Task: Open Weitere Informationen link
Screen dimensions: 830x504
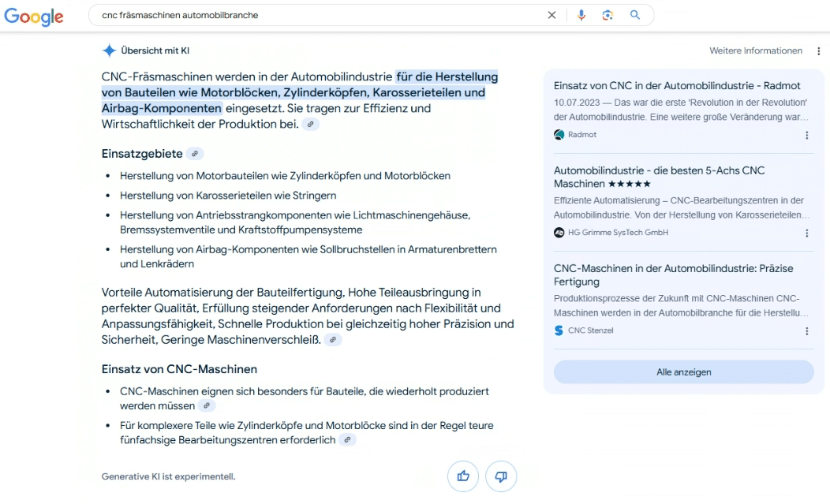Action: (755, 50)
